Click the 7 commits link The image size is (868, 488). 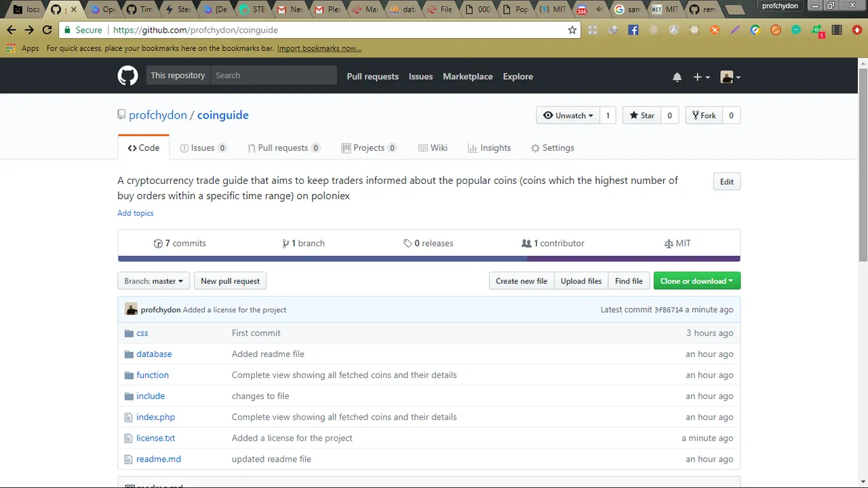point(180,244)
